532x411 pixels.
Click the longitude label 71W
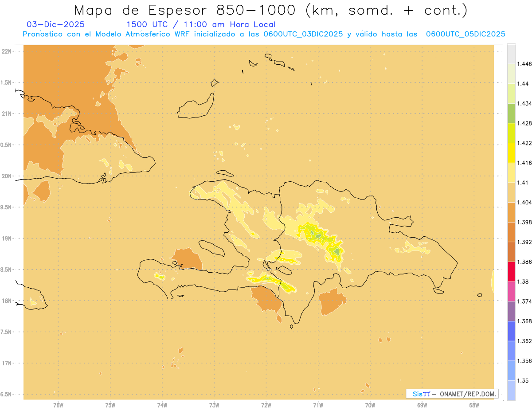tap(318, 405)
